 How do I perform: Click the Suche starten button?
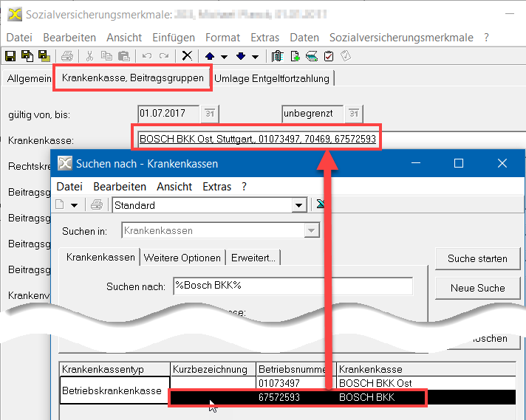tap(477, 258)
